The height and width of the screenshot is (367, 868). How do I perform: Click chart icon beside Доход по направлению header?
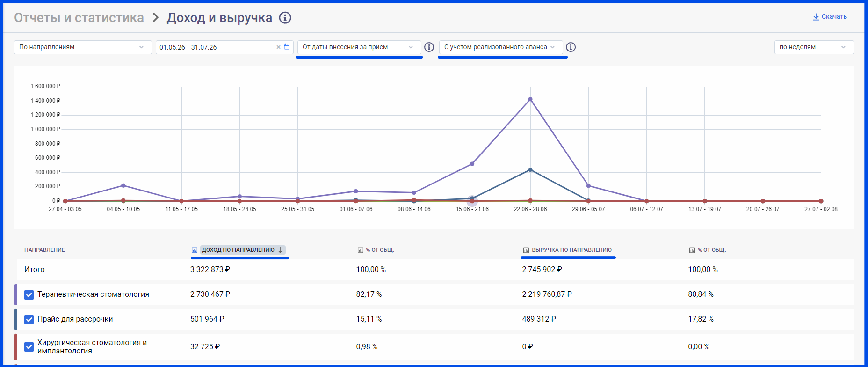(x=195, y=250)
